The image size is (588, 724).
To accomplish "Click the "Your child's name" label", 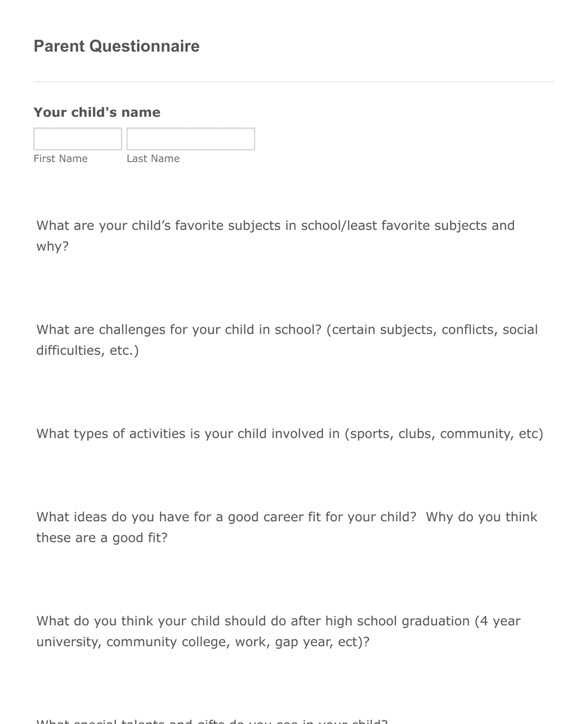I will (97, 112).
